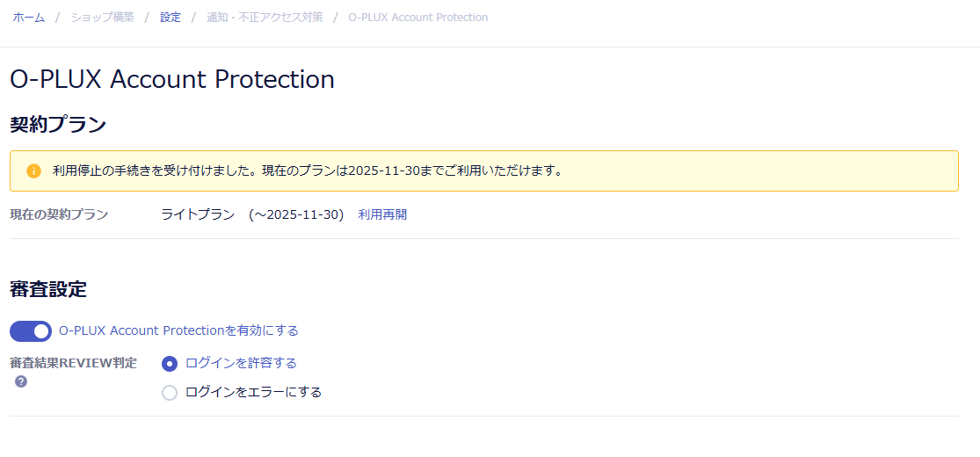The image size is (980, 457).
Task: Click the O-PLUX Account Protection page title
Action: point(172,80)
